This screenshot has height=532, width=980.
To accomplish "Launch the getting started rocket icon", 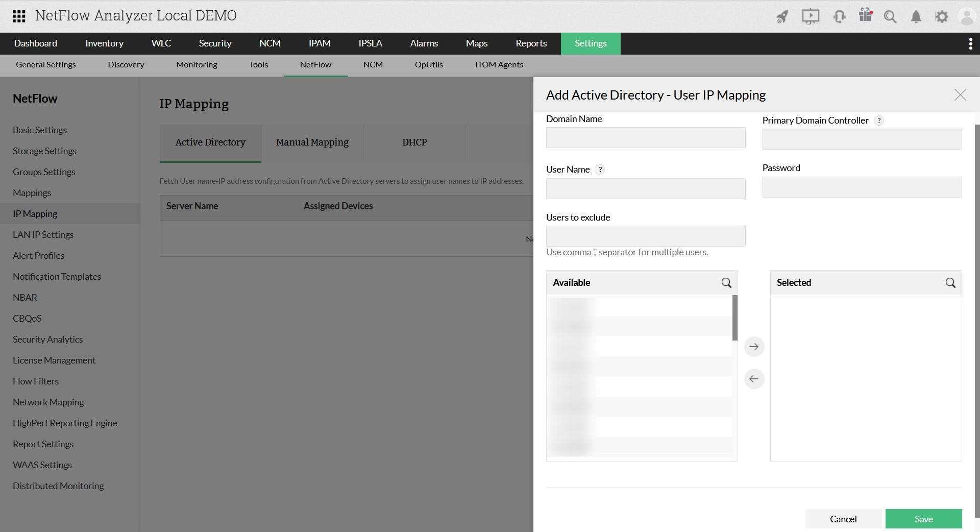I will coord(782,16).
